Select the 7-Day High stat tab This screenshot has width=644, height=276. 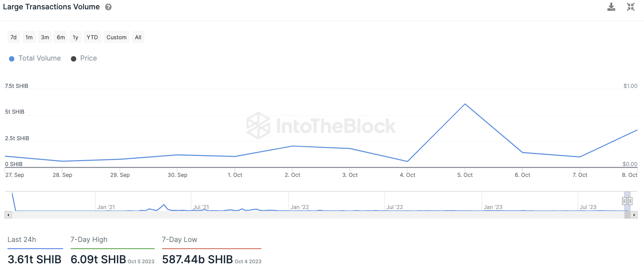(x=89, y=240)
